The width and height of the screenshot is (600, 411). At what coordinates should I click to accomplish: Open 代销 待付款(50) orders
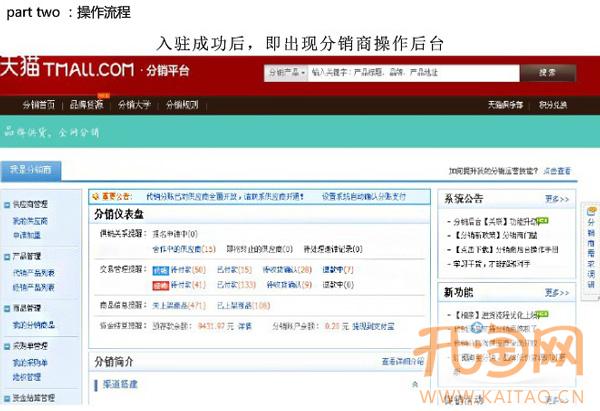(188, 270)
